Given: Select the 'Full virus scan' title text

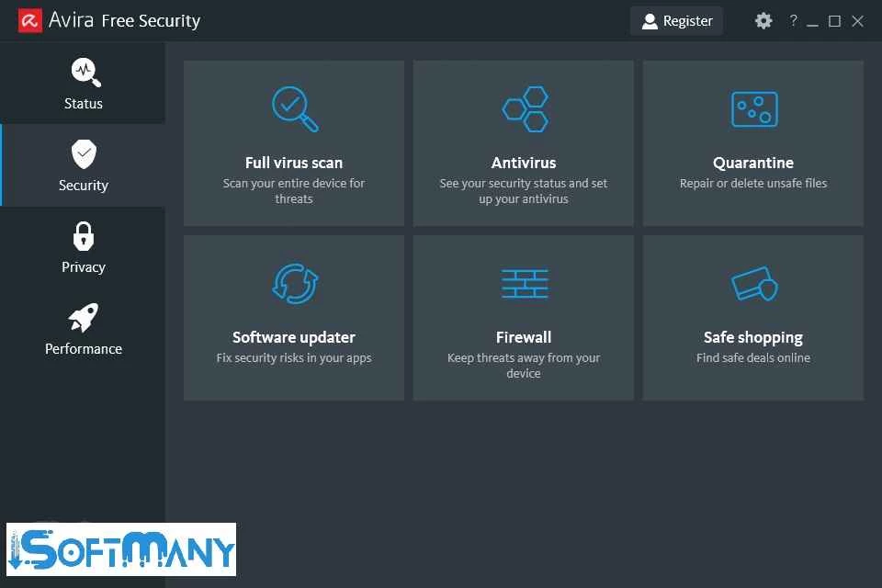Looking at the screenshot, I should coord(294,163).
